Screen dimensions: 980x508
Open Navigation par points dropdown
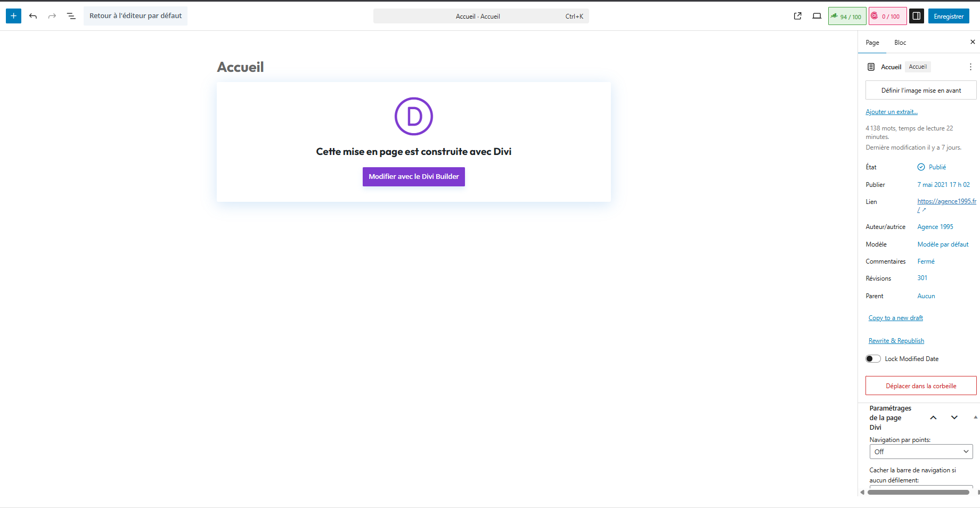[921, 452]
